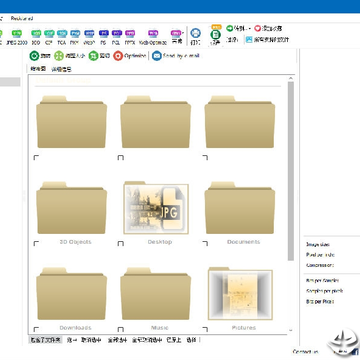Click the Image size label
360x360 pixels.
pyautogui.click(x=318, y=245)
